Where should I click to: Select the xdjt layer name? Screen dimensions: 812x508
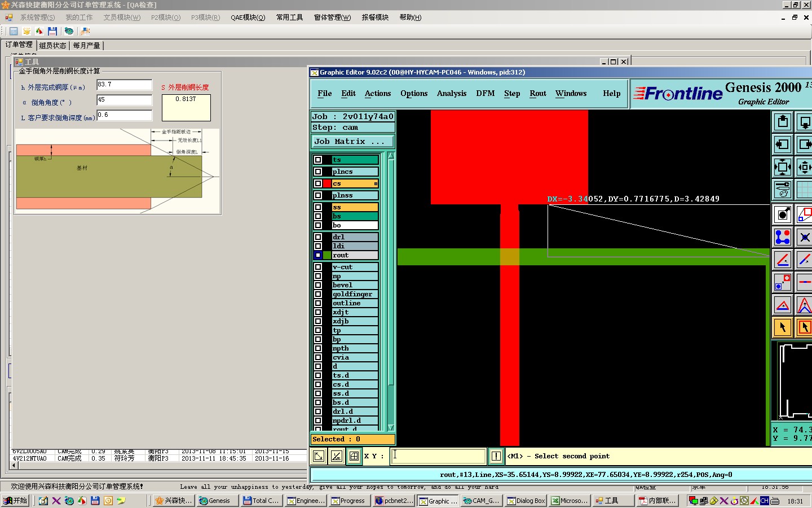tap(355, 312)
